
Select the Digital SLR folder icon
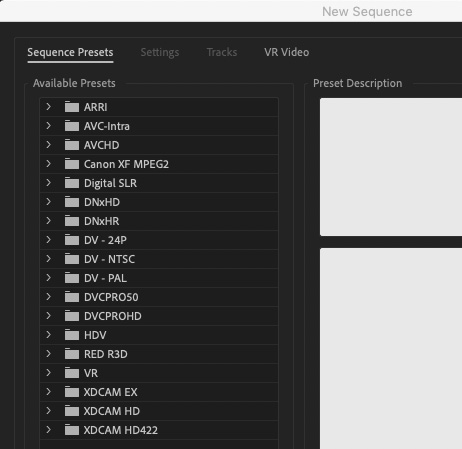pyautogui.click(x=72, y=183)
